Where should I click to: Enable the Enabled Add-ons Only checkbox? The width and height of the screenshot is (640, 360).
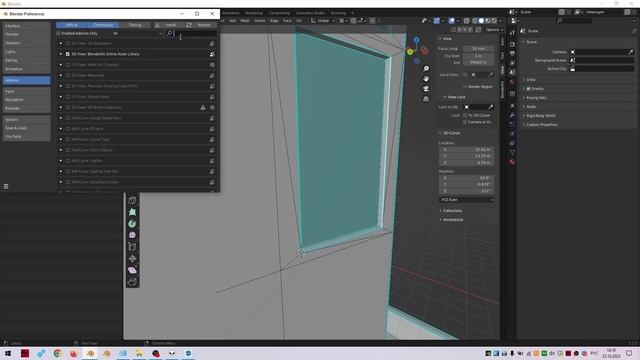58,33
